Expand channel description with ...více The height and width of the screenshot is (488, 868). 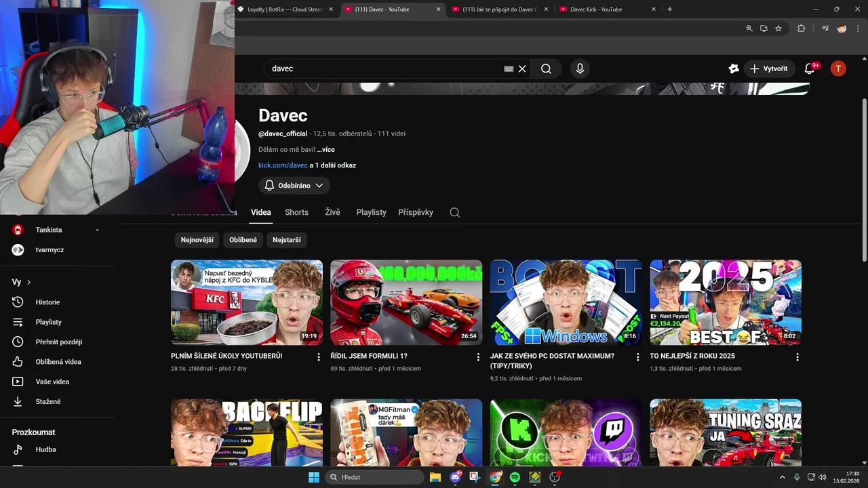tap(325, 149)
